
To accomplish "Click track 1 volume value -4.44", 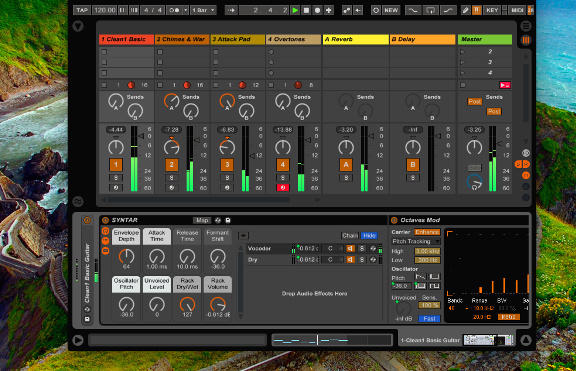I will point(116,130).
